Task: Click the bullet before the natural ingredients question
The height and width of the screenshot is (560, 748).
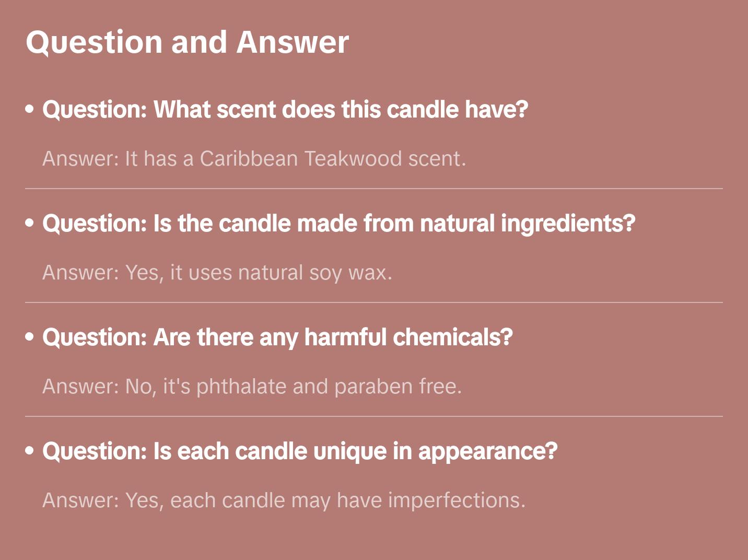Action: (x=30, y=223)
